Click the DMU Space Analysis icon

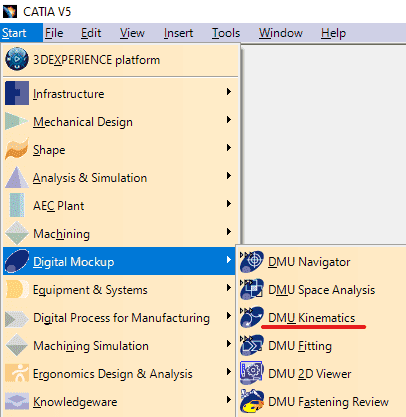(252, 290)
